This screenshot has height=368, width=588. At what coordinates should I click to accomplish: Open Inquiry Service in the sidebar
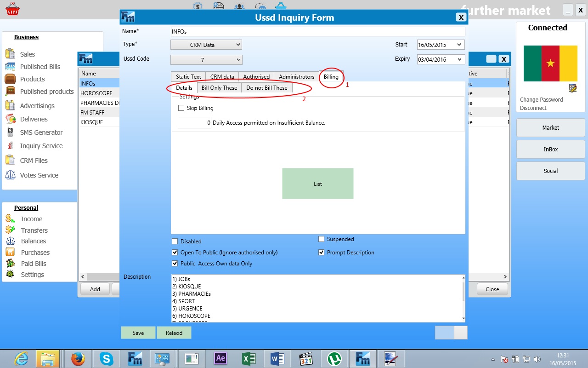tap(41, 146)
